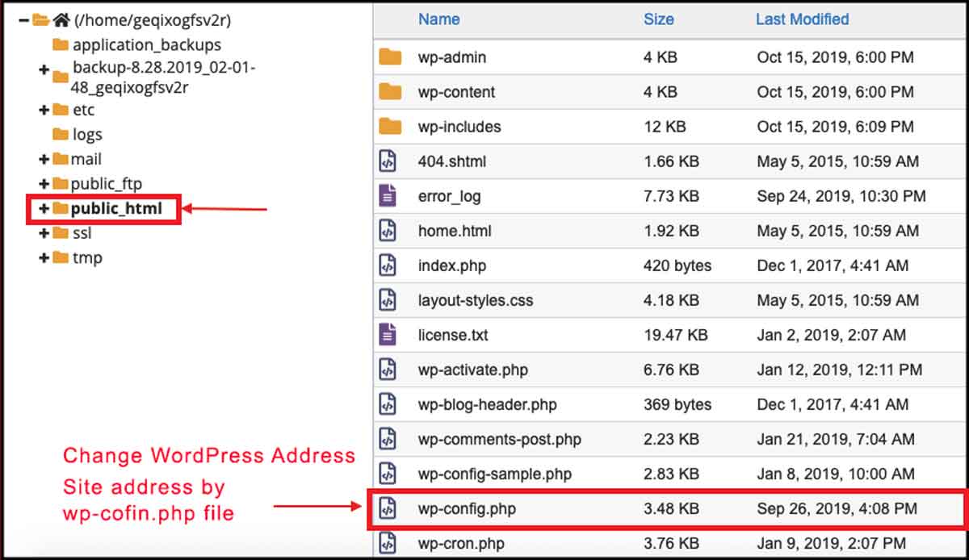Expand the tmp folder node

coord(44,258)
